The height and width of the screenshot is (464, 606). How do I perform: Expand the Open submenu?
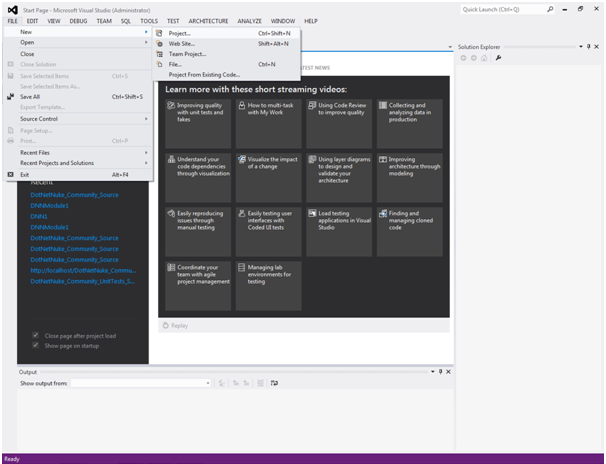click(78, 42)
